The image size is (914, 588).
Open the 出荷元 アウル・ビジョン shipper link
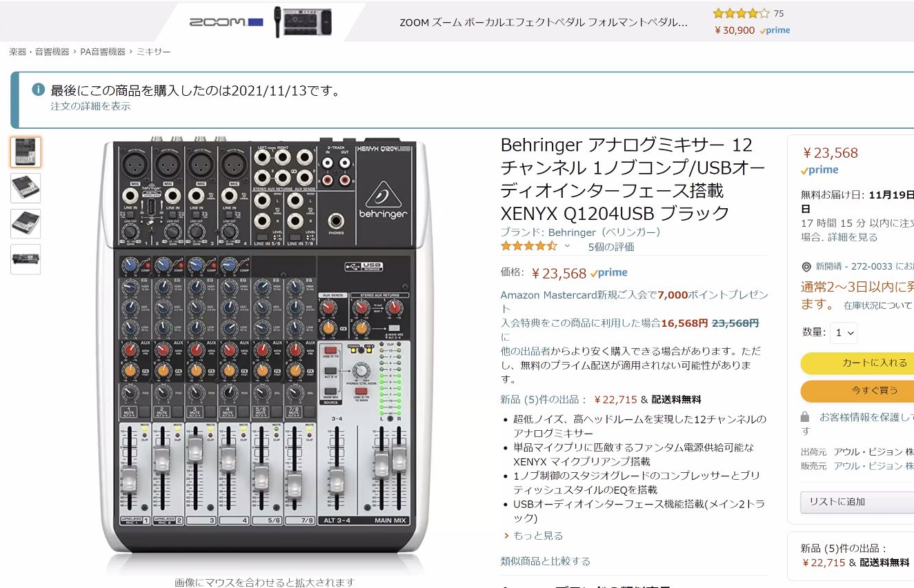click(873, 452)
